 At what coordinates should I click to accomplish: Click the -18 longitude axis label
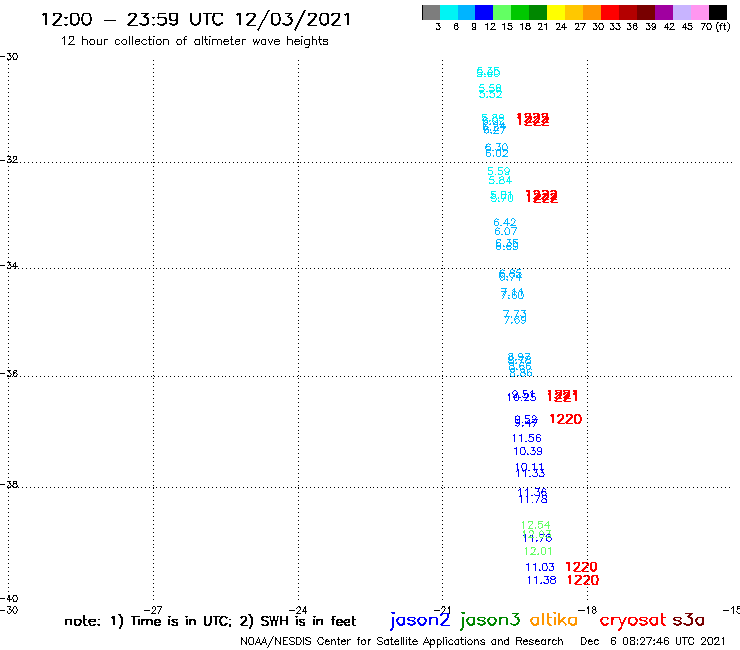click(588, 610)
